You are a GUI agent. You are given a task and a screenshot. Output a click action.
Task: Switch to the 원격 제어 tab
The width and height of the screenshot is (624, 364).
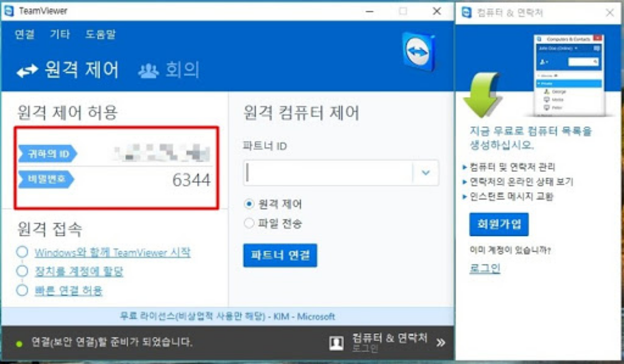point(68,70)
